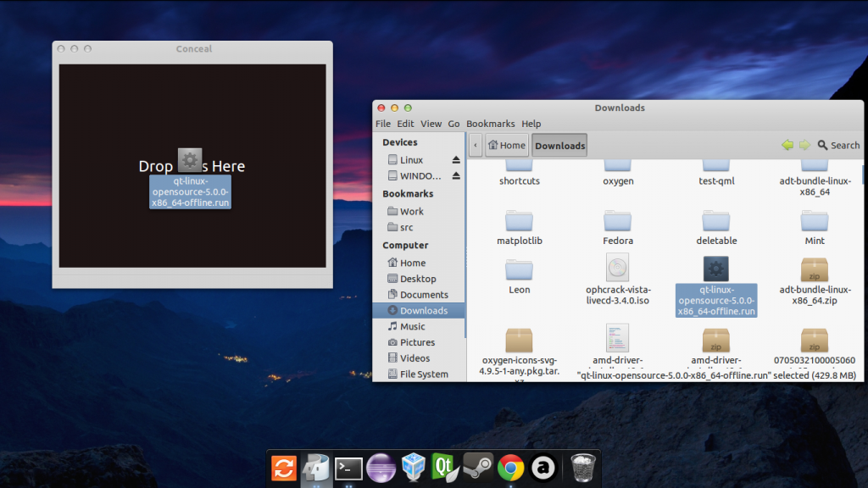Select the ophcrack-vista-livecd ISO file

pyautogui.click(x=617, y=269)
